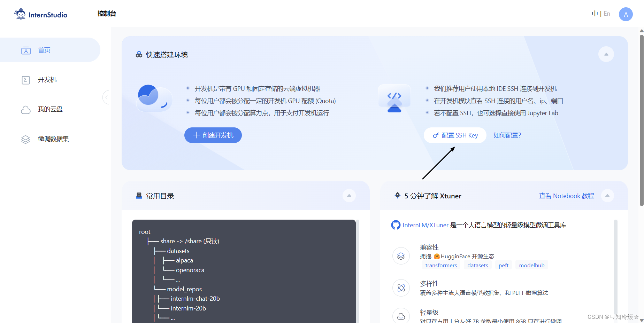Click '我们推荐用户使用本地 IDE SSH 连接到开发机' text
The width and height of the screenshot is (644, 323).
(495, 89)
